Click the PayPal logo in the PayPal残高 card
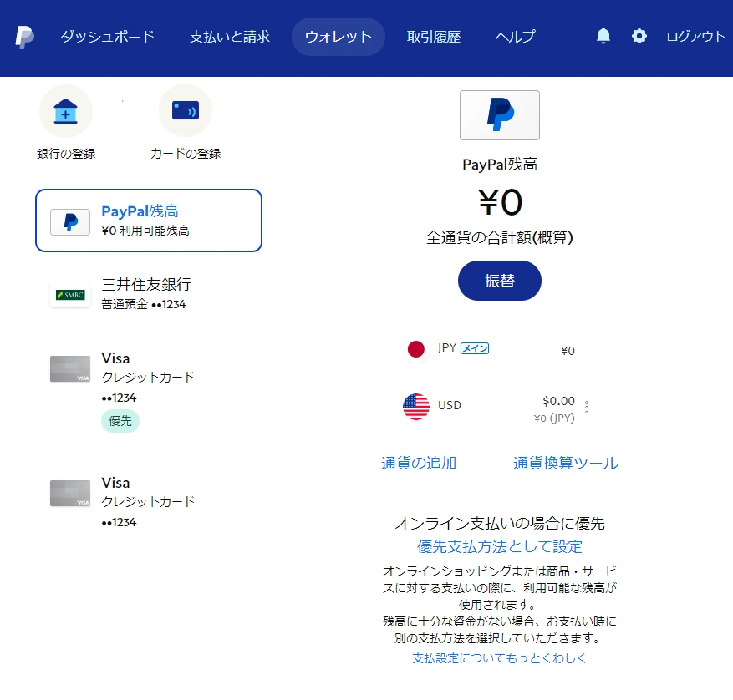The width and height of the screenshot is (733, 700). (x=70, y=222)
